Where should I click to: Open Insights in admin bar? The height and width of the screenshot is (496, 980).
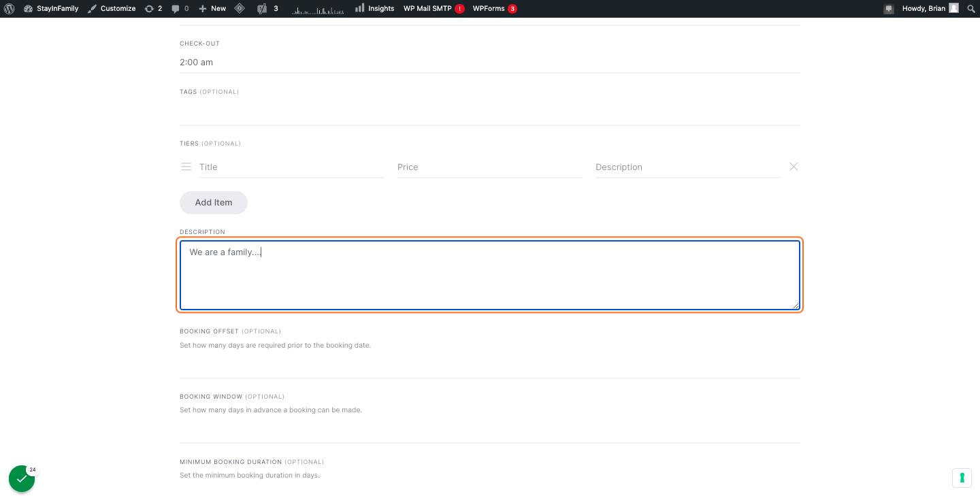click(374, 8)
